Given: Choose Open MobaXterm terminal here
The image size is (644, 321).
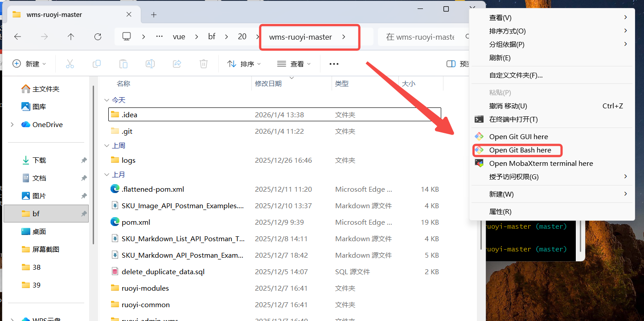Looking at the screenshot, I should 552,163.
